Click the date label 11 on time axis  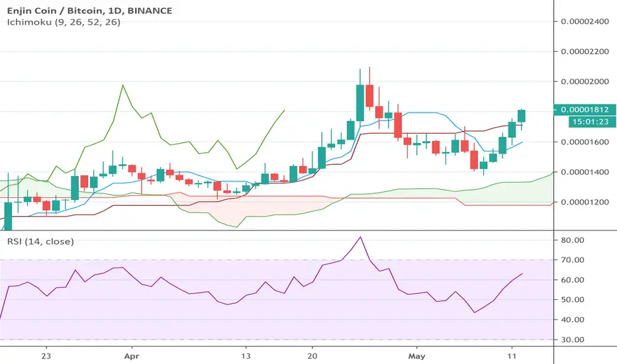(x=512, y=356)
